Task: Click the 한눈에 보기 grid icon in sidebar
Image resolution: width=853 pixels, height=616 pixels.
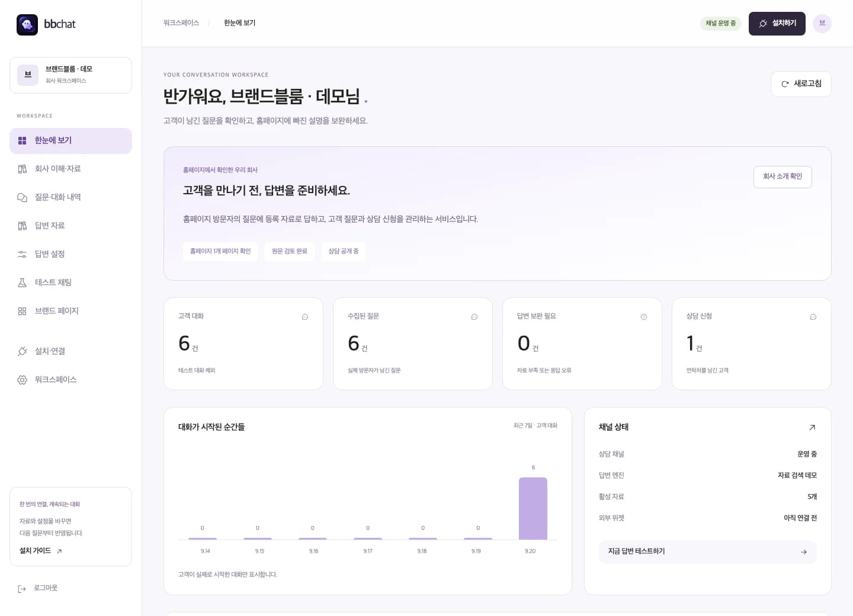Action: pos(22,141)
